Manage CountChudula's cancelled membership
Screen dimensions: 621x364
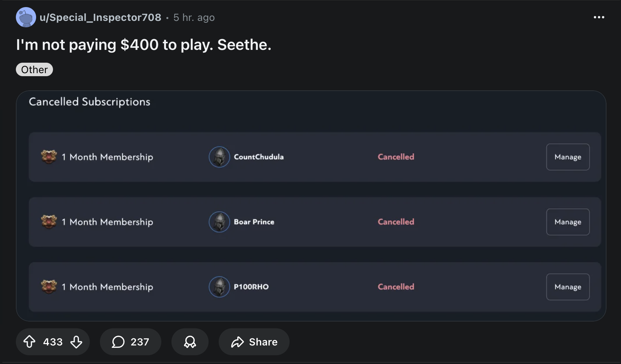pyautogui.click(x=568, y=157)
